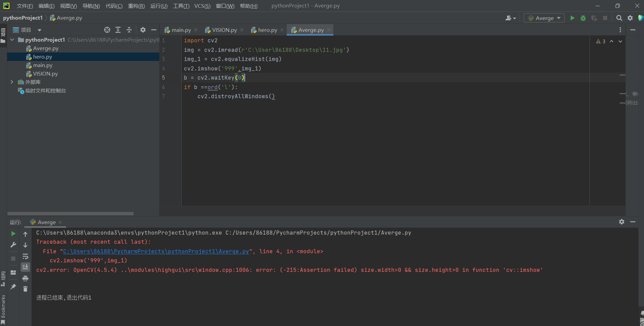Close the Averge.py editor tab
Image resolution: width=644 pixels, height=326 pixels.
329,30
